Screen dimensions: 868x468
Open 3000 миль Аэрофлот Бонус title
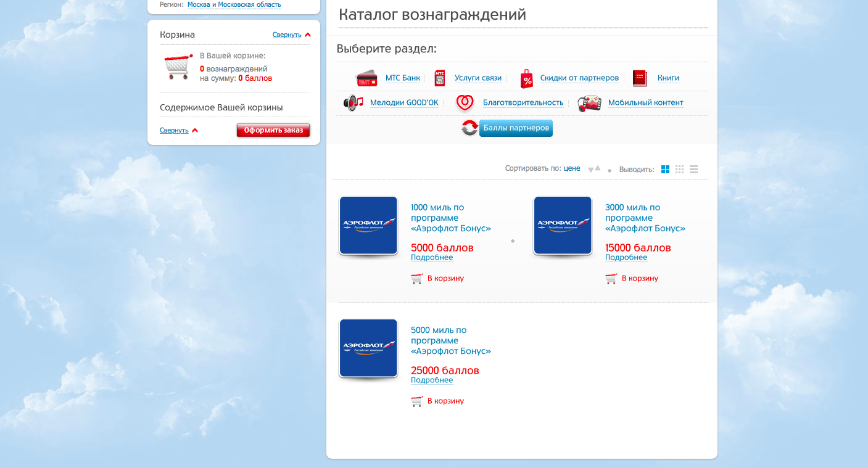pyautogui.click(x=645, y=218)
